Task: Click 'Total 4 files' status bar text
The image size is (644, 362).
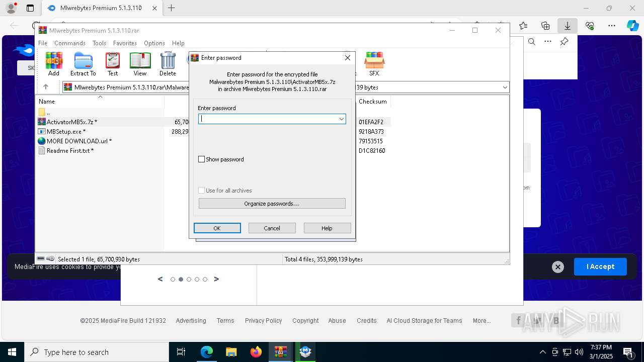Action: [x=324, y=259]
